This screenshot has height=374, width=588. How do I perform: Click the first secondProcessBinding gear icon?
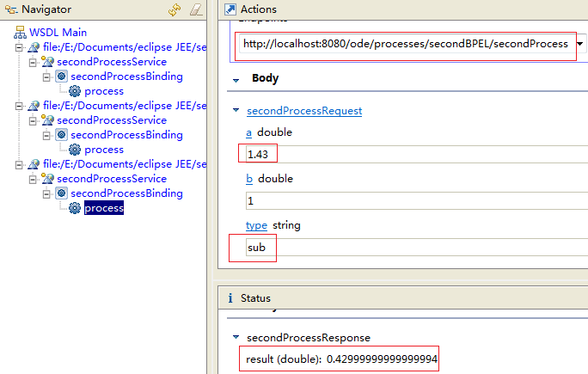(62, 77)
